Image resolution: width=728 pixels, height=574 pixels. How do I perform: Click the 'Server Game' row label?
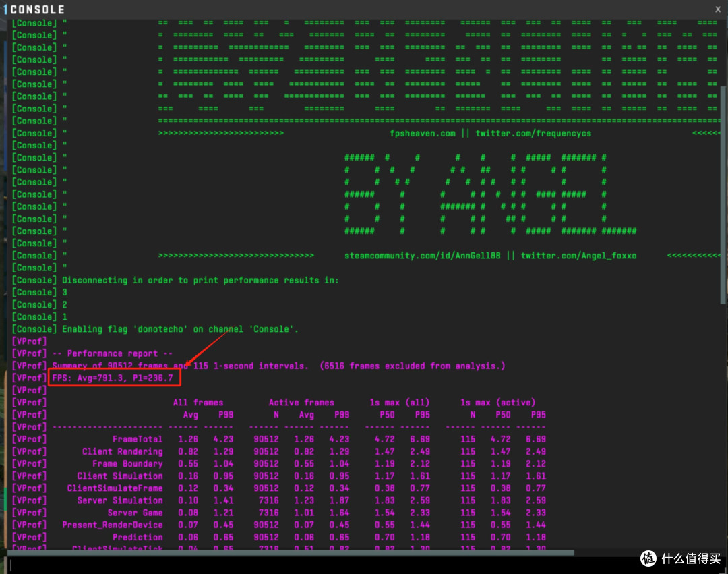[135, 513]
